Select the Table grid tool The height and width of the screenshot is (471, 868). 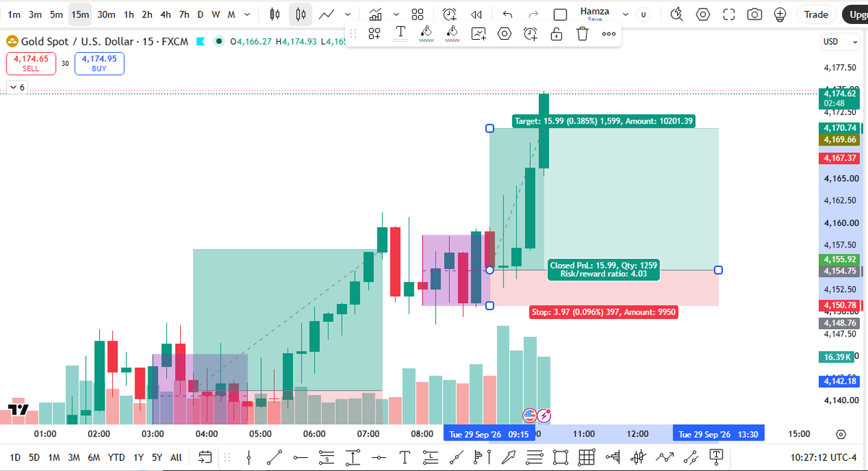pos(587,457)
